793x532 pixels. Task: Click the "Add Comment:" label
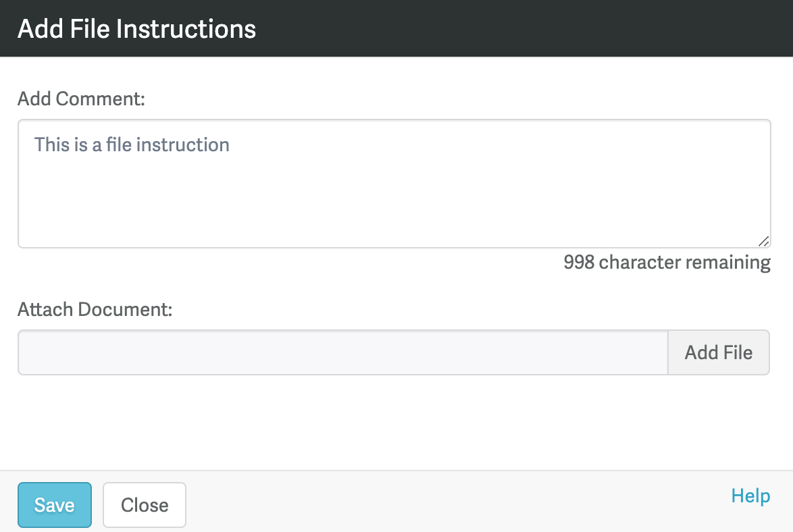tap(82, 99)
